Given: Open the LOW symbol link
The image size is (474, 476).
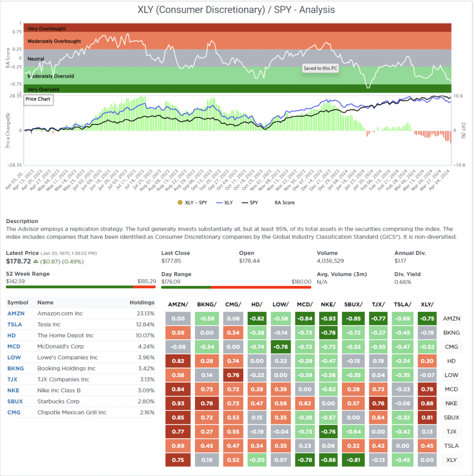Looking at the screenshot, I should 14,357.
